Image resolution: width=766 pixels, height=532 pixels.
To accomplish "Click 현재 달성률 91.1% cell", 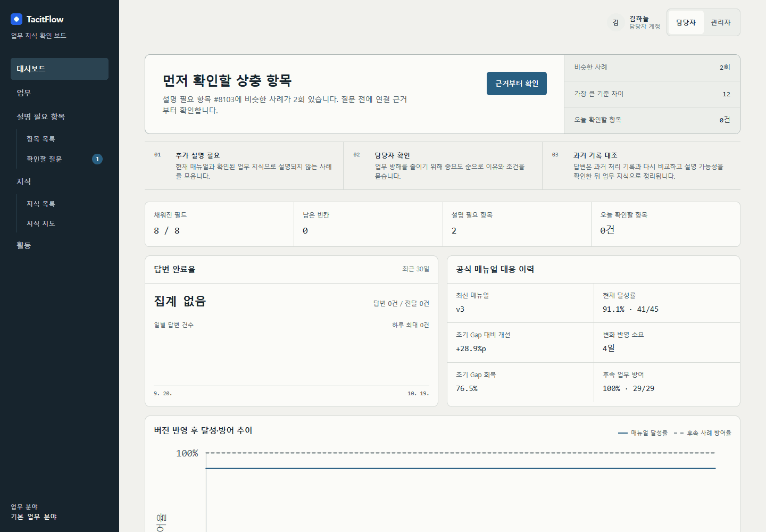I will pyautogui.click(x=667, y=303).
